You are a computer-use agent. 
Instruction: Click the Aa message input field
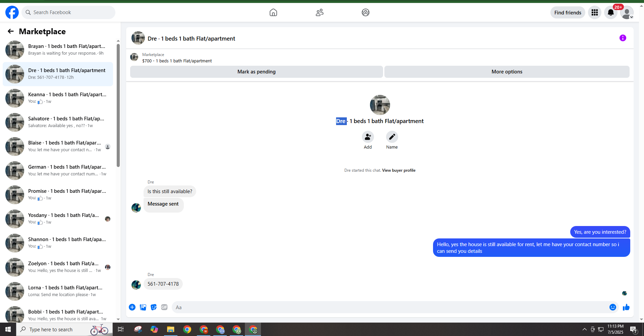389,307
